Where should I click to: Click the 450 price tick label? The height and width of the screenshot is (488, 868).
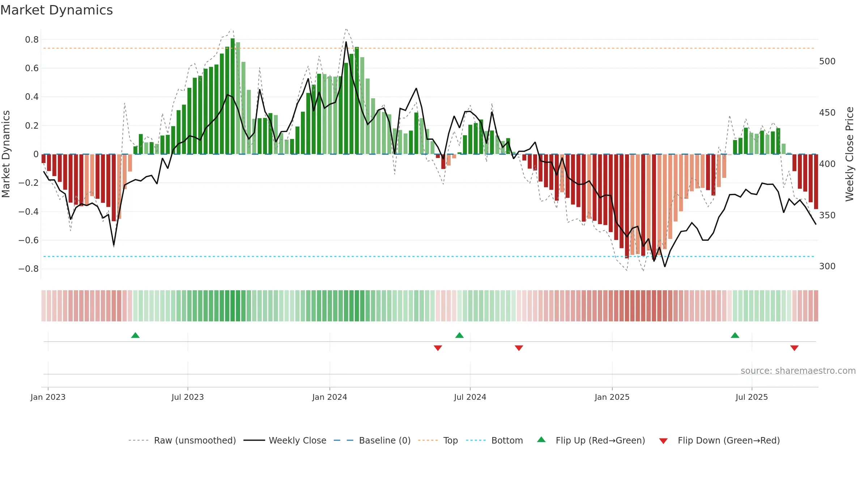click(827, 113)
